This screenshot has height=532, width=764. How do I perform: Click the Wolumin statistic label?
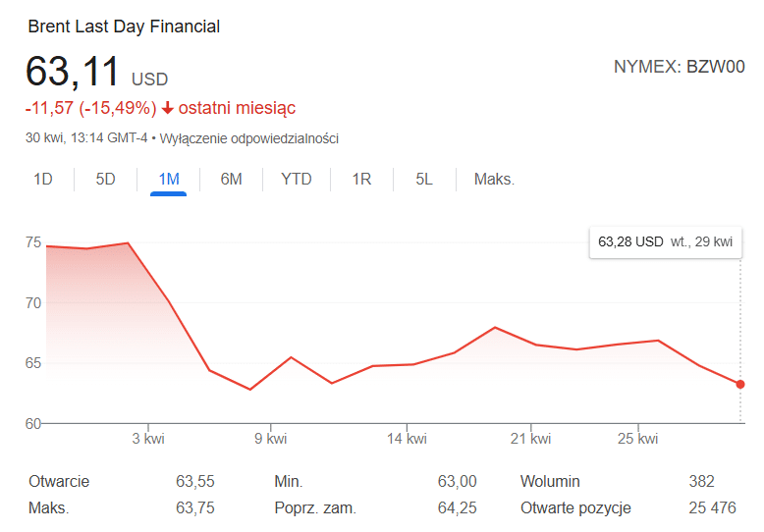tap(550, 481)
